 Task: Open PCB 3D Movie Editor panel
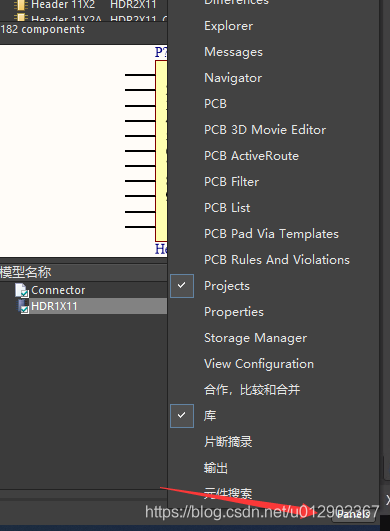(265, 130)
